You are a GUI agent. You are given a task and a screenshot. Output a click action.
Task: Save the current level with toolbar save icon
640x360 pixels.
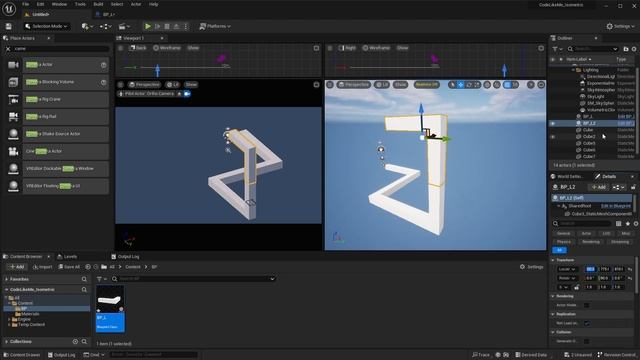[x=9, y=26]
